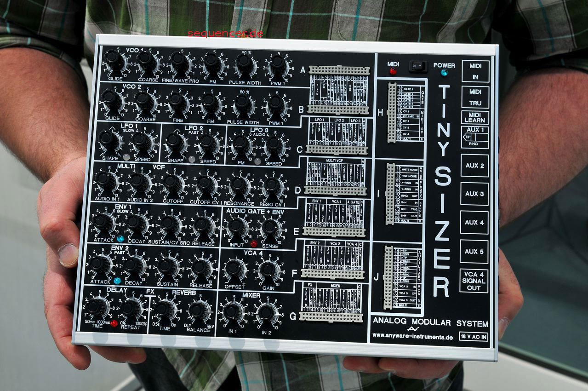
Task: Tap the blue POWER indicator LED
Action: click(444, 73)
